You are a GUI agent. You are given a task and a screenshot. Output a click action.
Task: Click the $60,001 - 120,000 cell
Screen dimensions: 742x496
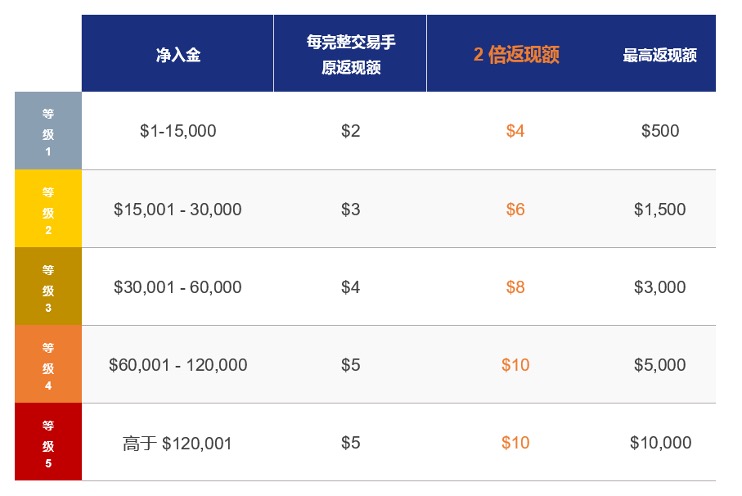tap(178, 365)
